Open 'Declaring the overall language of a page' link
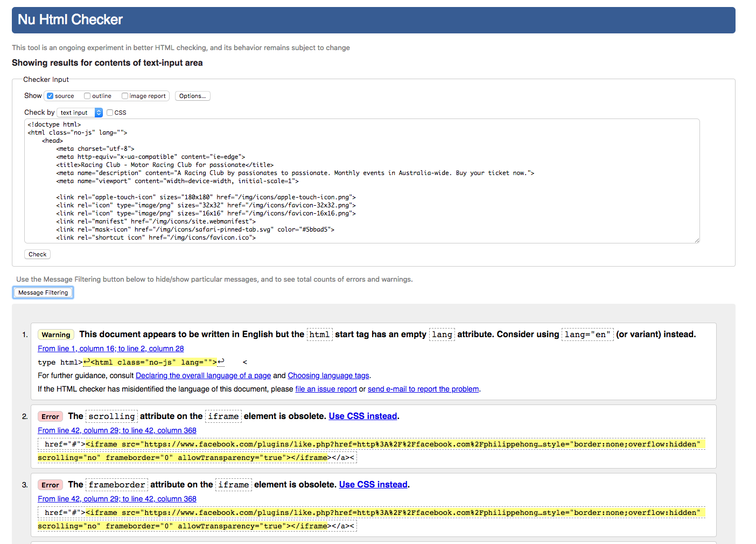The image size is (756, 544). tap(203, 375)
